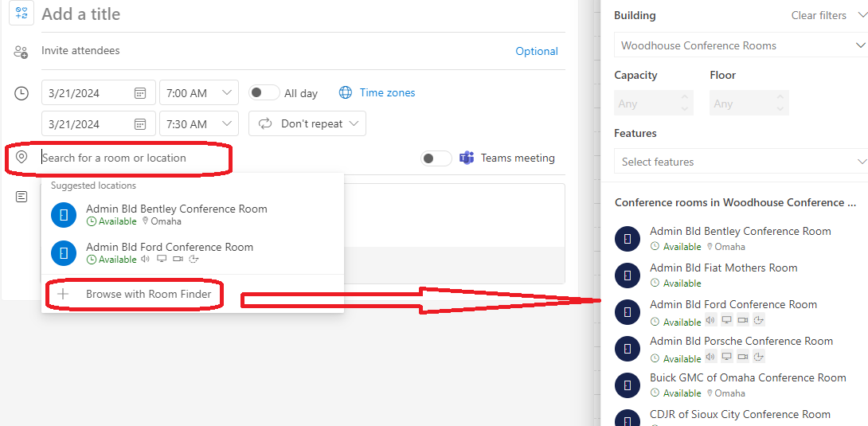The image size is (868, 426).
Task: Click the Optional attendees link
Action: point(537,52)
